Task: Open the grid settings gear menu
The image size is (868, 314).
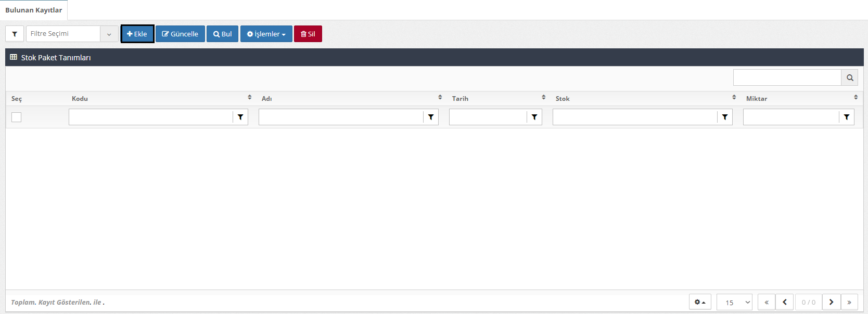Action: coord(700,302)
